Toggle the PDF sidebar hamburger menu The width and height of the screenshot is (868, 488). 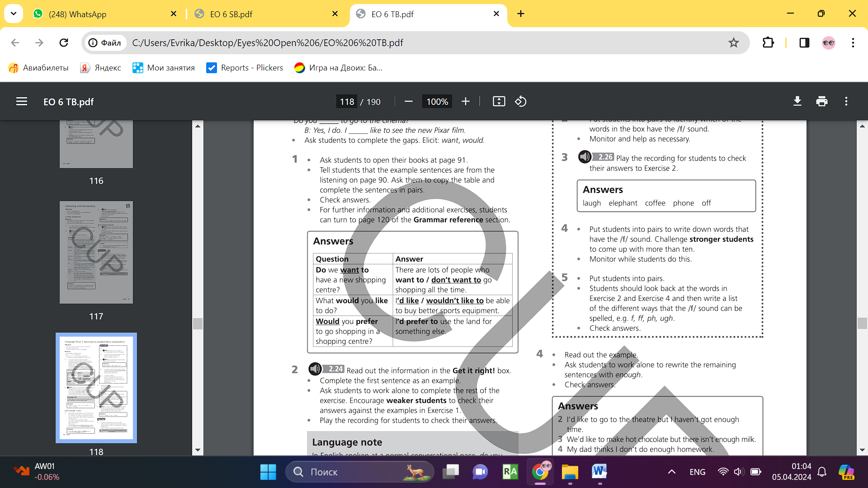[x=22, y=102]
